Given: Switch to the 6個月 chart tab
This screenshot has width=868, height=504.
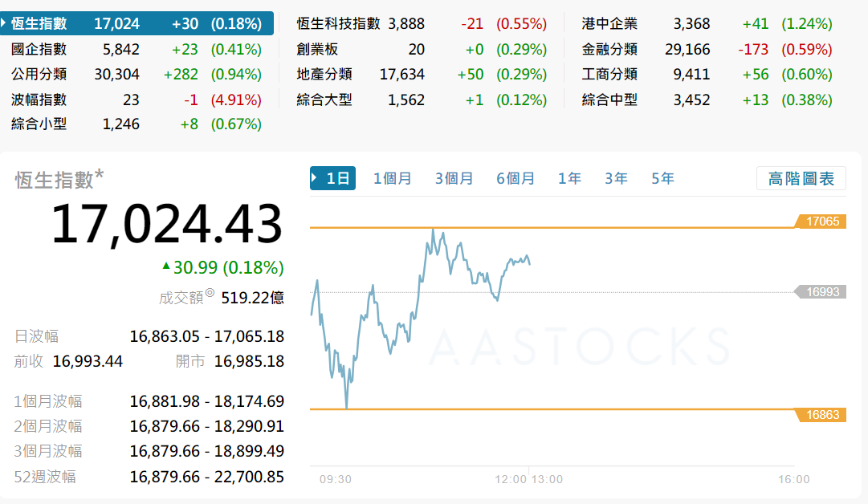Looking at the screenshot, I should pos(515,178).
